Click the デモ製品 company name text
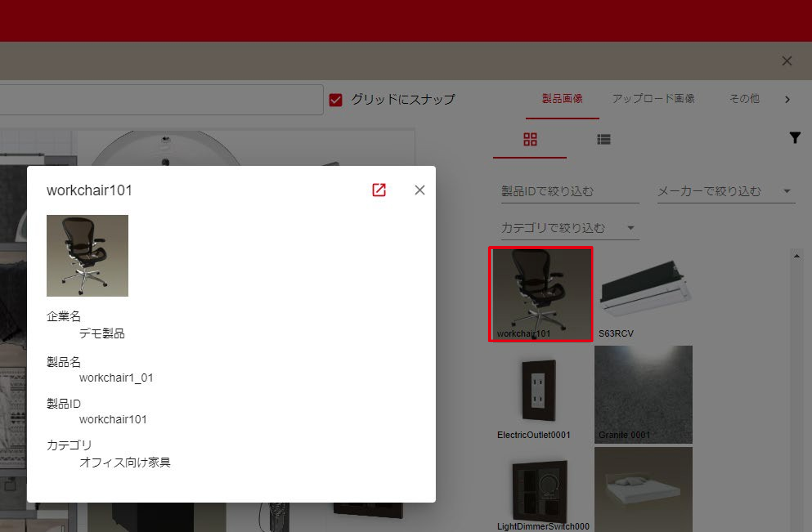The height and width of the screenshot is (532, 812). (x=102, y=334)
